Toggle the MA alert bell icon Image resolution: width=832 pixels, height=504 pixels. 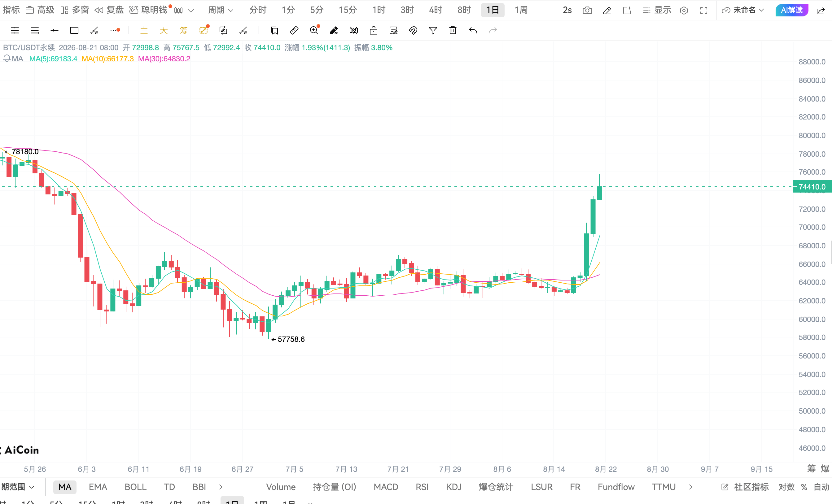pyautogui.click(x=7, y=59)
